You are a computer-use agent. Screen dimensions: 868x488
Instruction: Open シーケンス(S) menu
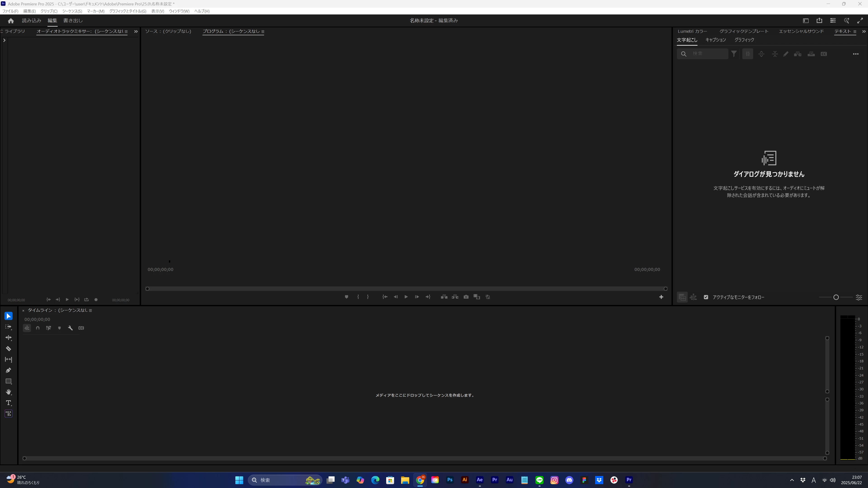click(x=72, y=11)
